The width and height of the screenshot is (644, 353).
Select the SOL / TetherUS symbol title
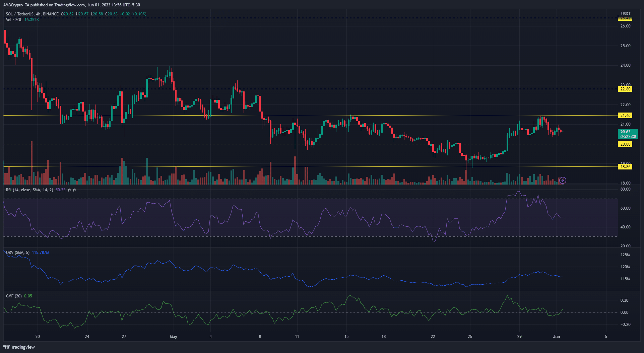tap(20, 14)
